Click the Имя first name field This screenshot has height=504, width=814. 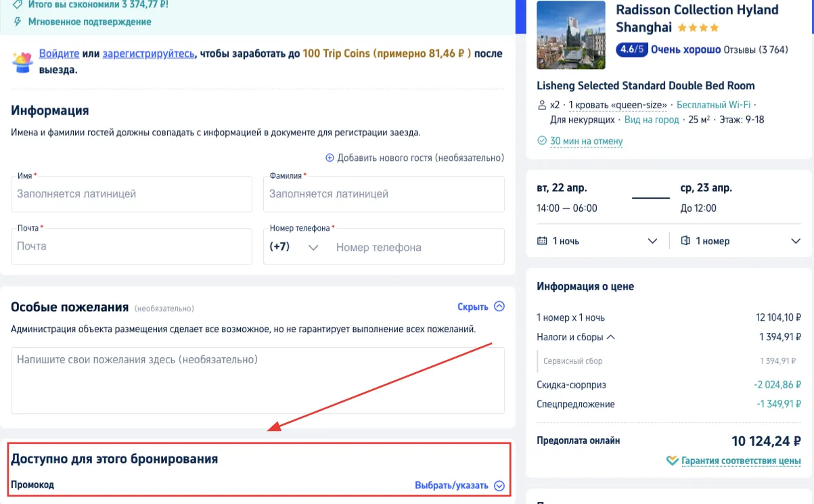(x=132, y=194)
